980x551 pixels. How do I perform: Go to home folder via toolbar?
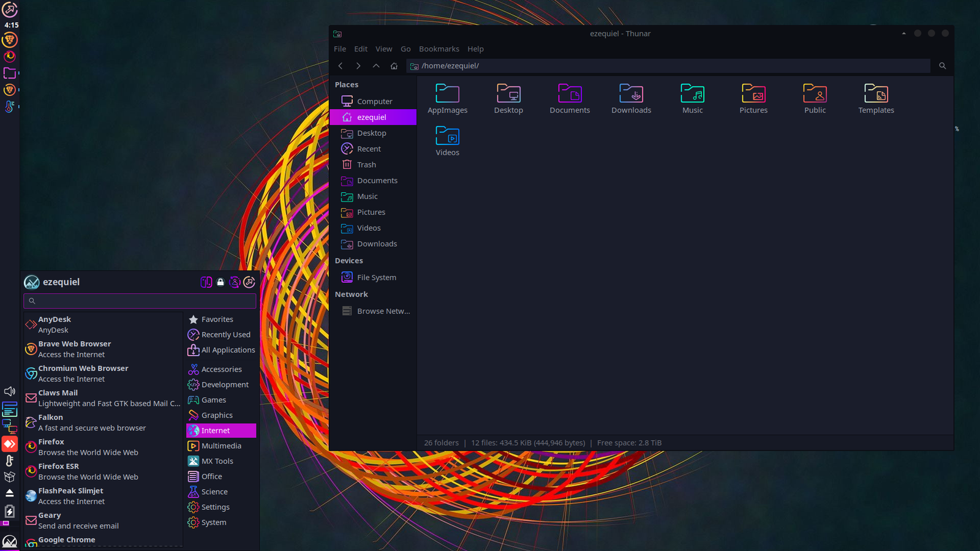(394, 66)
